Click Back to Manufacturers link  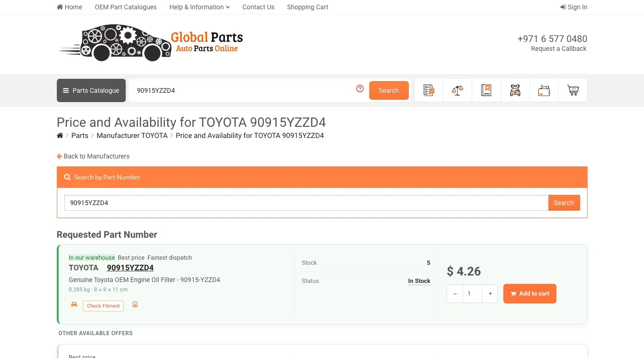[x=93, y=156]
